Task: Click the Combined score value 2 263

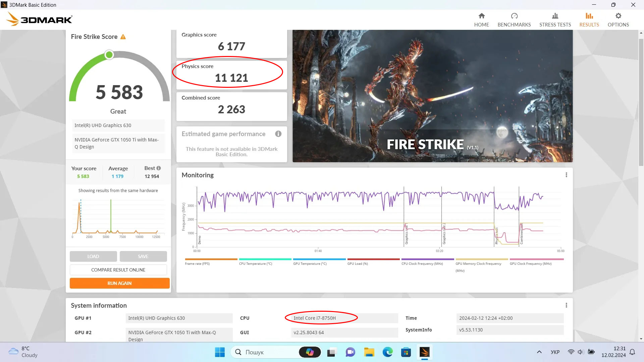Action: [x=231, y=109]
